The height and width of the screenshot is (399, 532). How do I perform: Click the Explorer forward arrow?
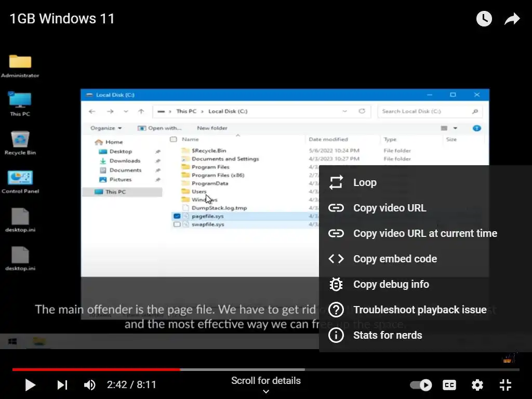pyautogui.click(x=110, y=111)
